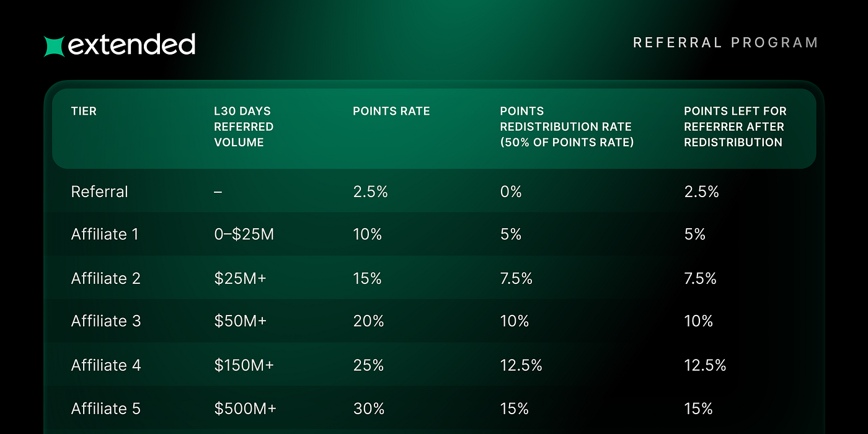This screenshot has width=868, height=434.
Task: Click the TIER column header
Action: tap(84, 111)
